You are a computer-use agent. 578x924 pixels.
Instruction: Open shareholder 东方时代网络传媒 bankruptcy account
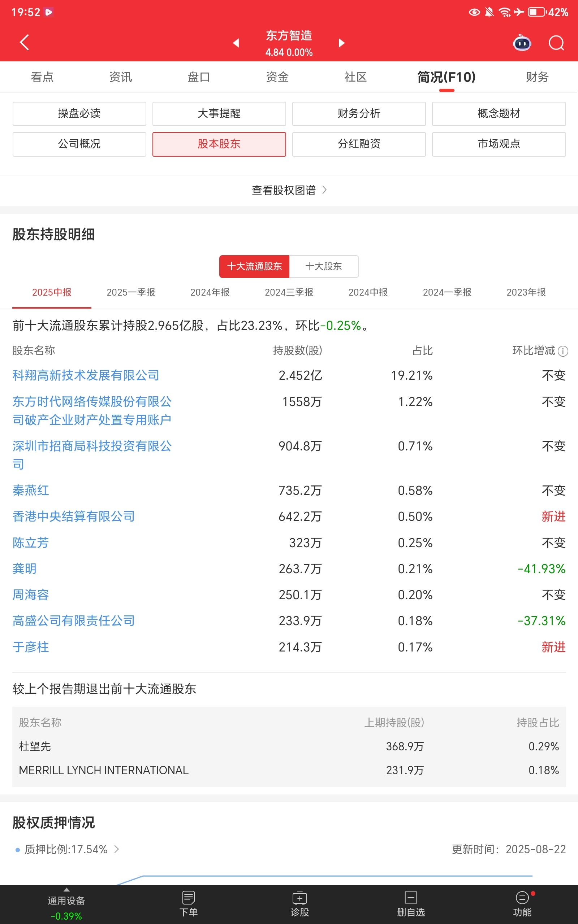92,411
